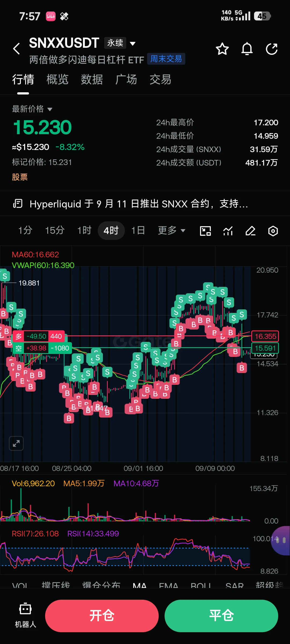290x644 pixels.
Task: Expand the 永续 contract type dropdown
Action: coord(120,43)
